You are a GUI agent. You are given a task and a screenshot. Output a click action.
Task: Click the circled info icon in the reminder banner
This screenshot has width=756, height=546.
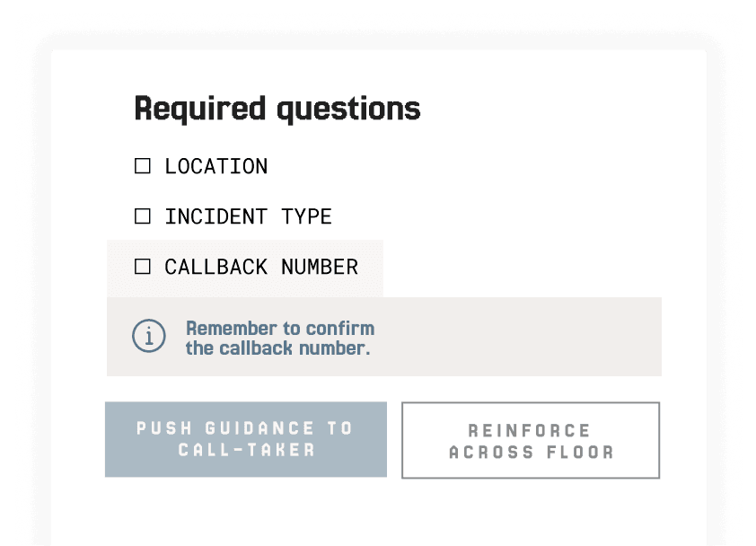point(149,336)
